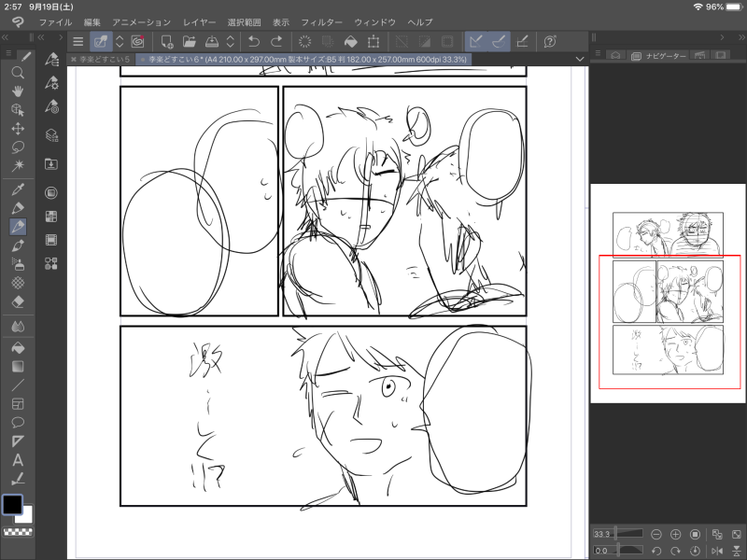The image size is (747, 560).
Task: Open the 編集 menu
Action: (x=92, y=22)
